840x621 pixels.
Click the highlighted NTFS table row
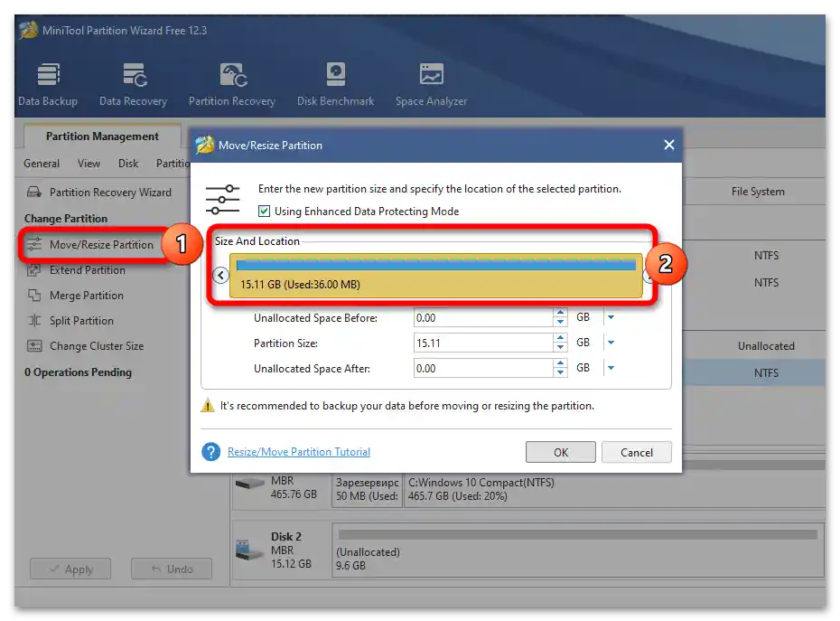pos(755,372)
